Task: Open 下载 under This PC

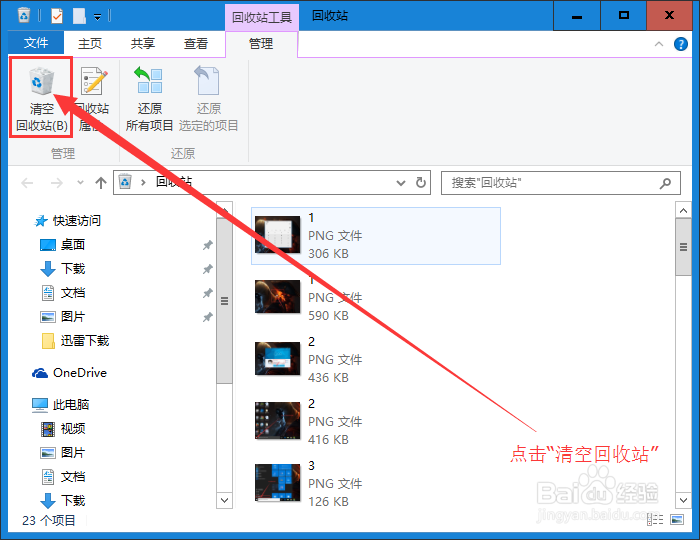Action: pos(62,501)
